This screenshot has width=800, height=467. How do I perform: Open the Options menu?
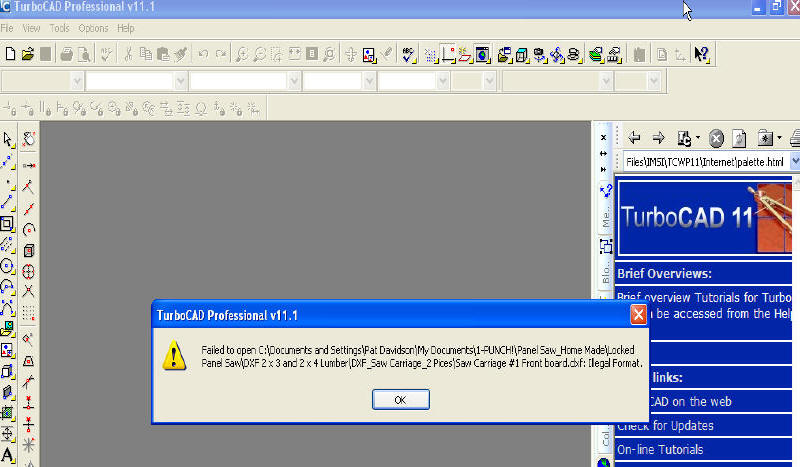[93, 28]
